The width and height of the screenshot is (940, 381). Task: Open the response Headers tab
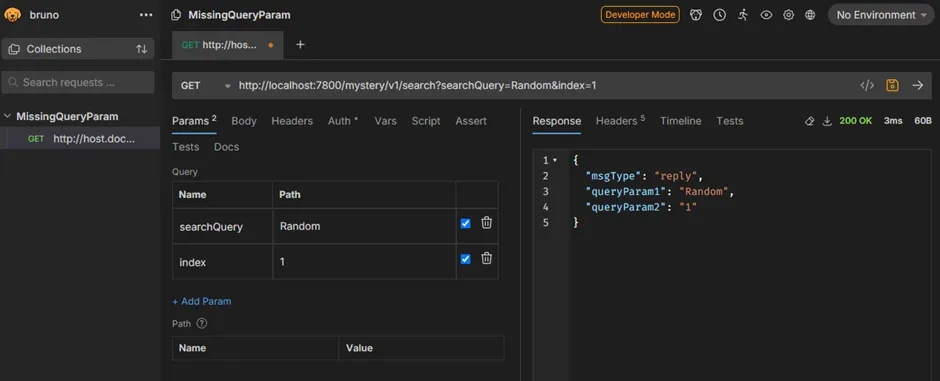point(620,121)
